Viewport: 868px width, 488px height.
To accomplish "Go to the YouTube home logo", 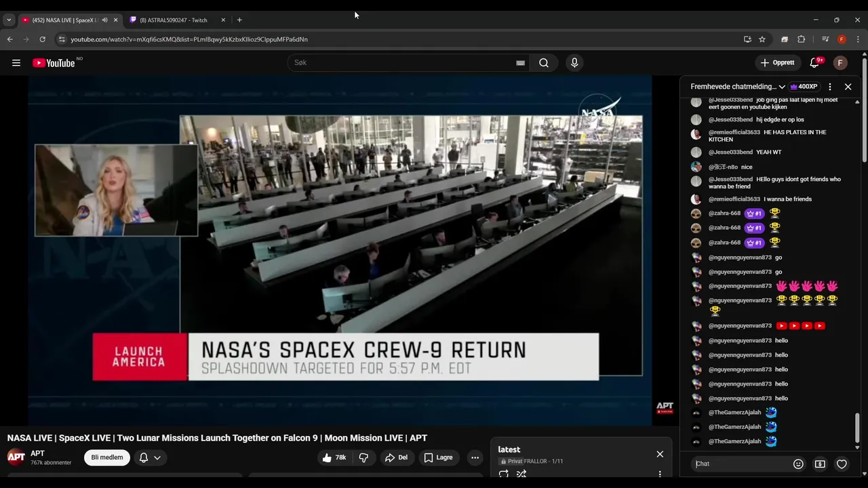I will click(x=54, y=63).
